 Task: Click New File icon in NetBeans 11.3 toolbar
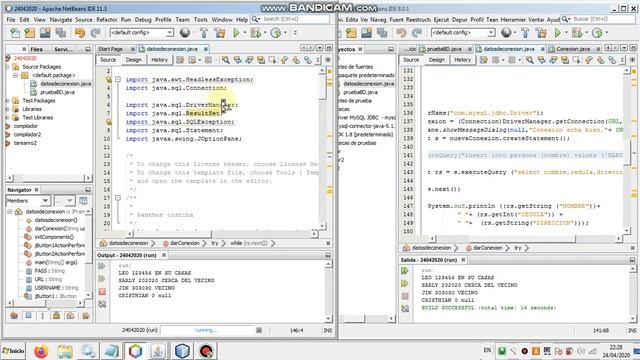pos(15,33)
